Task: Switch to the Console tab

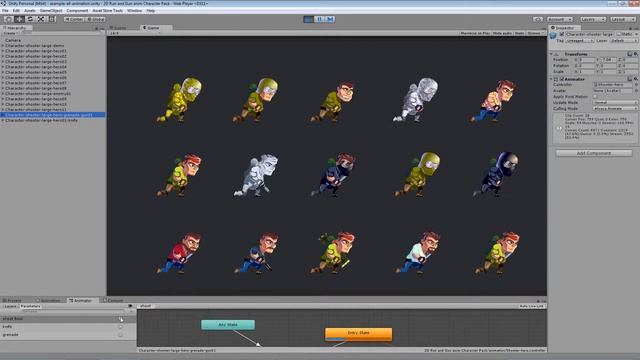Action: [x=114, y=300]
